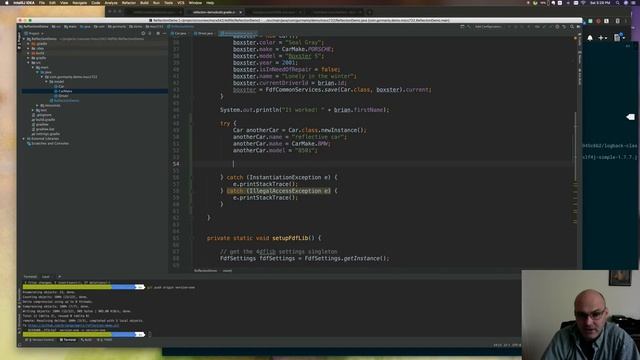Image resolution: width=640 pixels, height=360 pixels.
Task: Click the locate-file target icon in Project panel
Action: [143, 33]
